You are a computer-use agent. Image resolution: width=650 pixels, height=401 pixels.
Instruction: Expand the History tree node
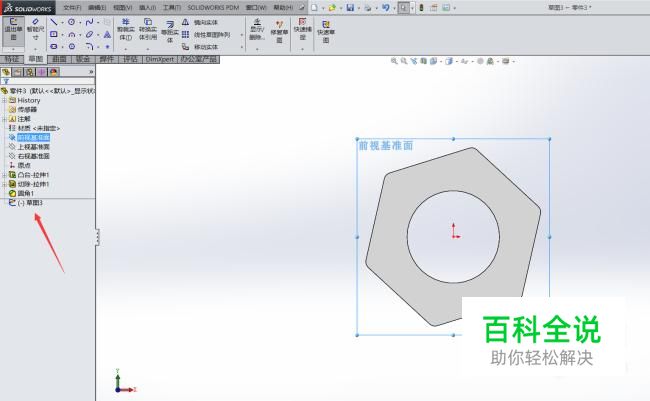tap(4, 100)
